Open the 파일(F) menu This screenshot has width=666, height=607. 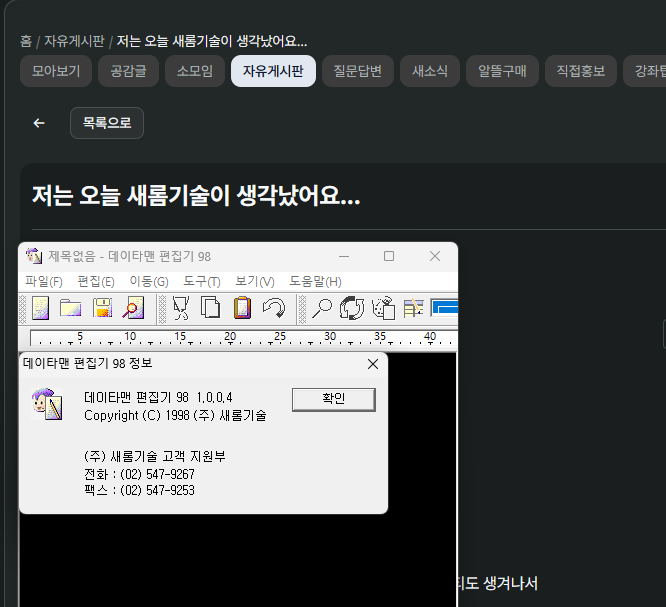coord(44,282)
